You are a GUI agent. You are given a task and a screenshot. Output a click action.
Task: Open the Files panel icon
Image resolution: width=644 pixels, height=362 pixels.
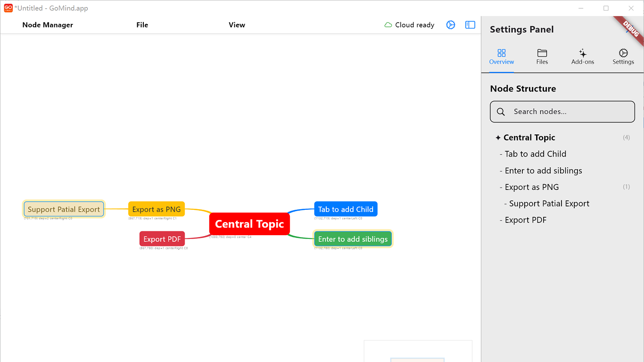(x=542, y=56)
